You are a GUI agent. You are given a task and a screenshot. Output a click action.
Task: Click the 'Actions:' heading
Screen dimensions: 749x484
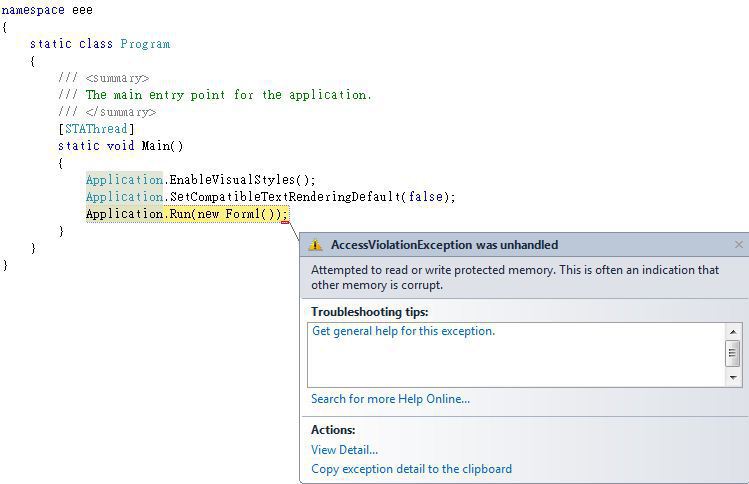coord(333,430)
